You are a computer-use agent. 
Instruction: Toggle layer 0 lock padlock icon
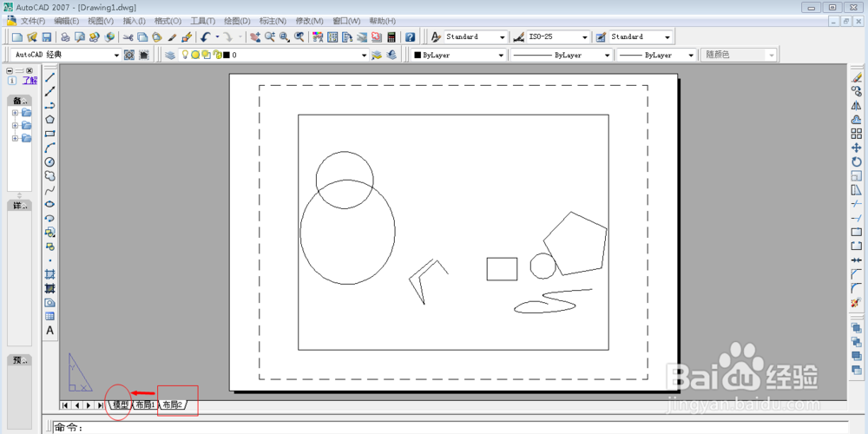(x=217, y=55)
